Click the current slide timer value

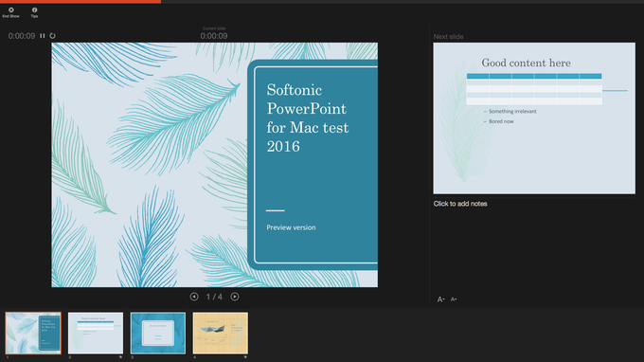pos(214,36)
